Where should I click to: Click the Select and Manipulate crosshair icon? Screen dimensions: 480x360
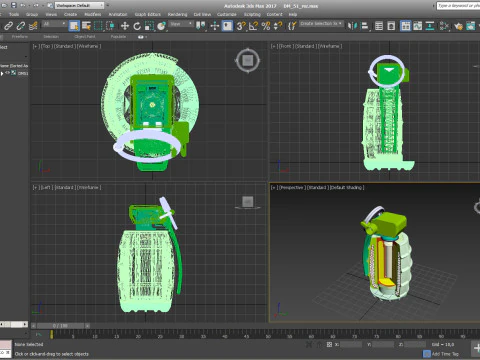point(215,26)
